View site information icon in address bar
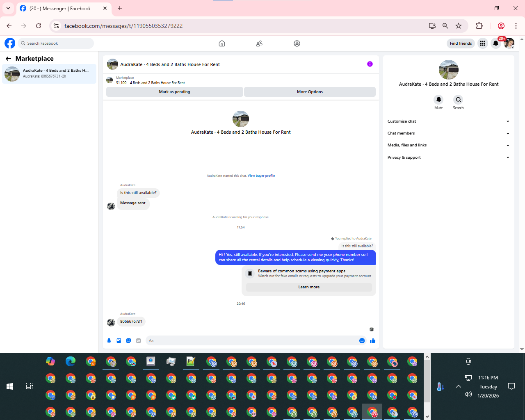Screen dimensions: 525x420 coord(56,26)
